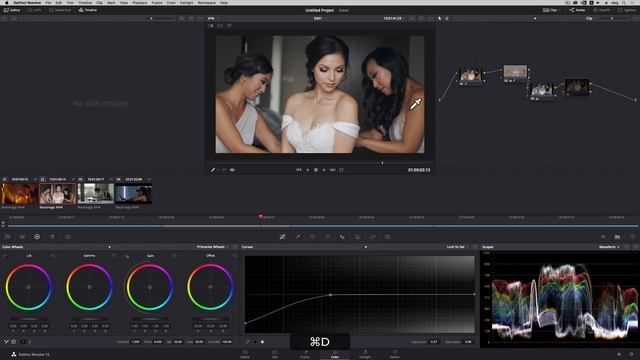
Task: Mute viewer audio speaker icon
Action: [x=232, y=170]
